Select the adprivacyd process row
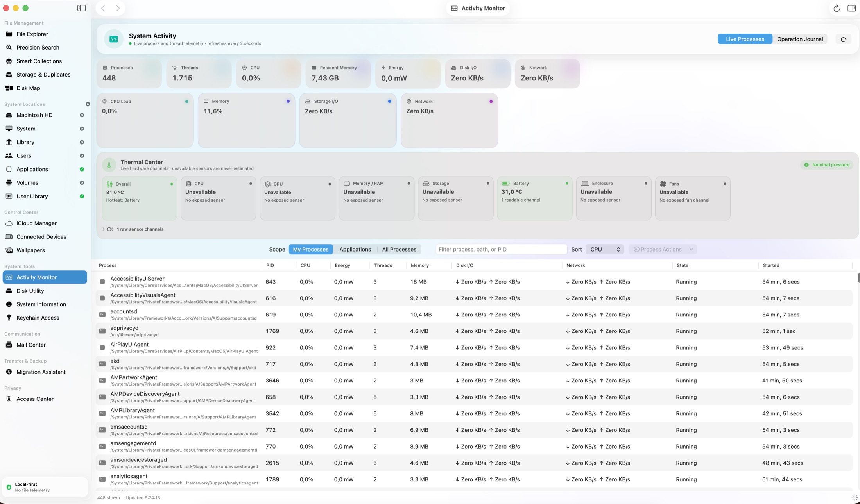Image resolution: width=860 pixels, height=504 pixels. point(474,331)
